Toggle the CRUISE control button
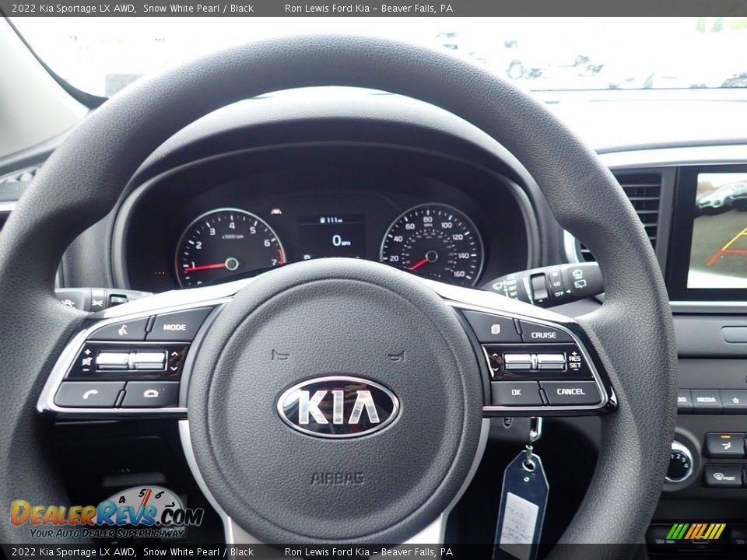Viewport: 747px width, 560px height. (542, 334)
